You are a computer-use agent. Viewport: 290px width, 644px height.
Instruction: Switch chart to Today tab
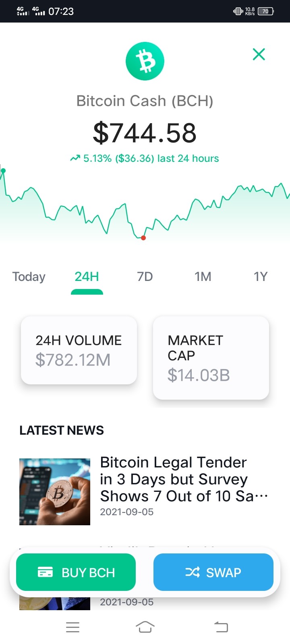point(29,277)
